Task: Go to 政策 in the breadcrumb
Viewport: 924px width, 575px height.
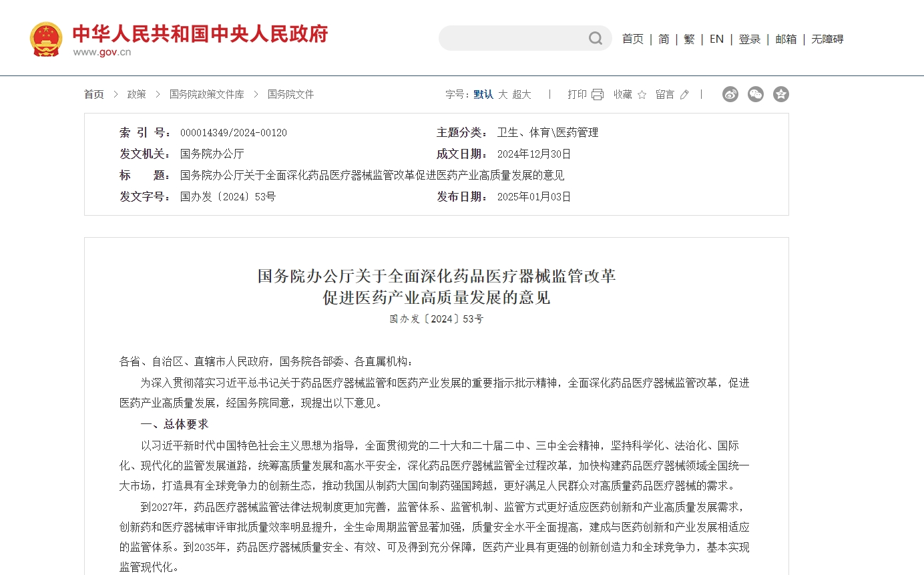Action: point(137,95)
